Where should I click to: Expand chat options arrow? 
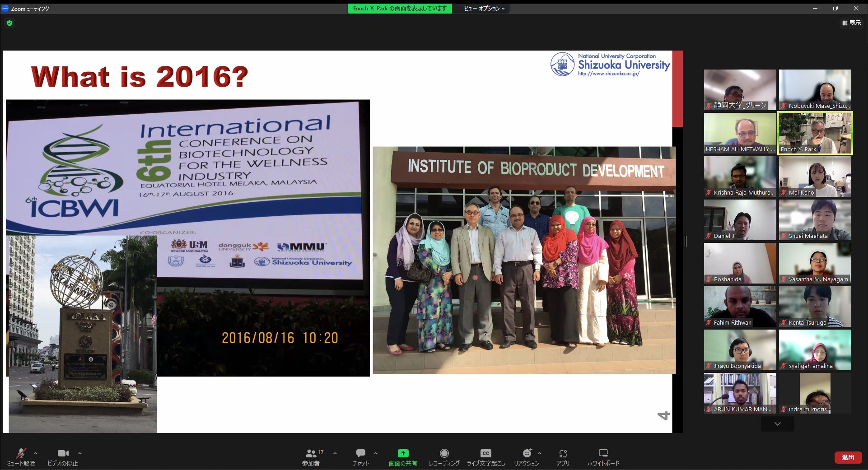click(376, 453)
